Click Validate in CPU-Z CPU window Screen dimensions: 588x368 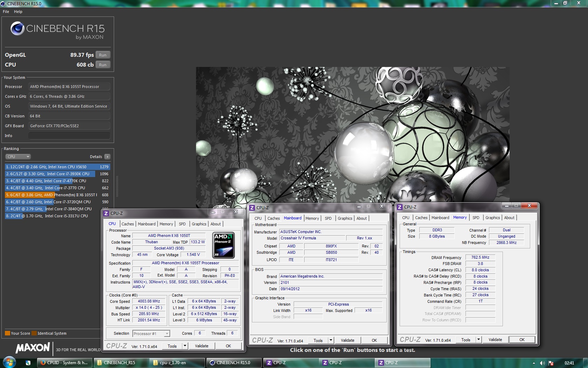(202, 346)
